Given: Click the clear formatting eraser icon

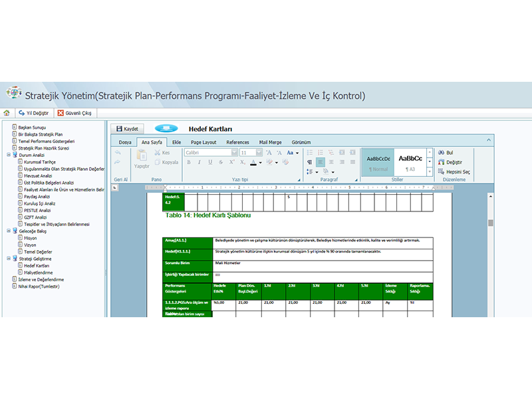Looking at the screenshot, I should (x=286, y=162).
